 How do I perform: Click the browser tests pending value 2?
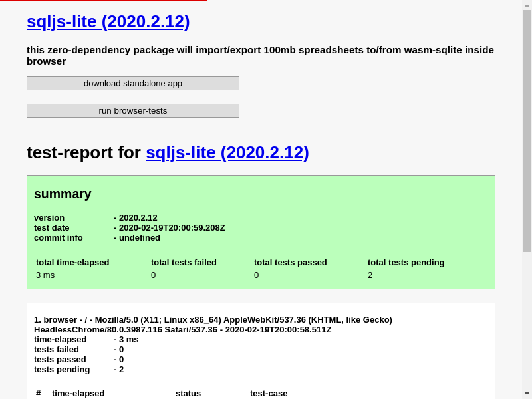coord(122,370)
